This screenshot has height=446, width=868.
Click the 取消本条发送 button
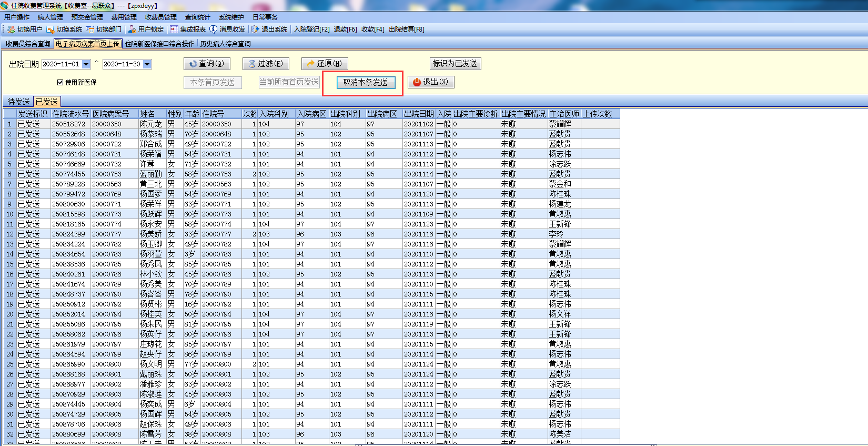(x=366, y=83)
